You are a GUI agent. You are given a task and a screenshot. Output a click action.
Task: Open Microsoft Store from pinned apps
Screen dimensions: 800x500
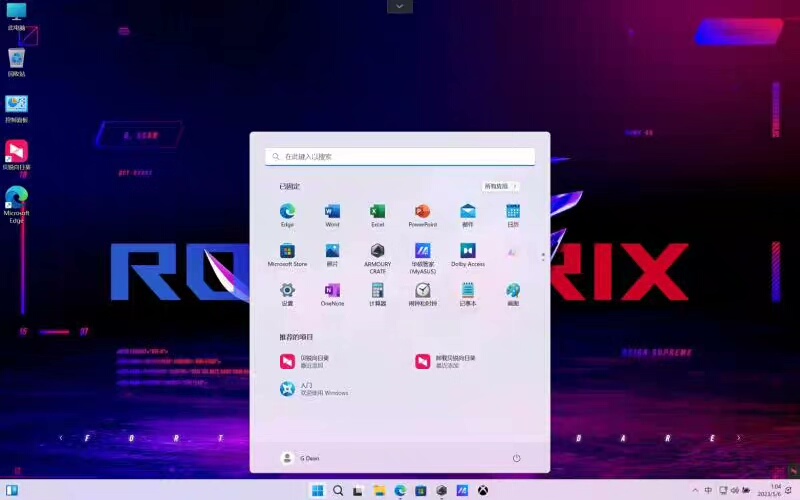[287, 255]
